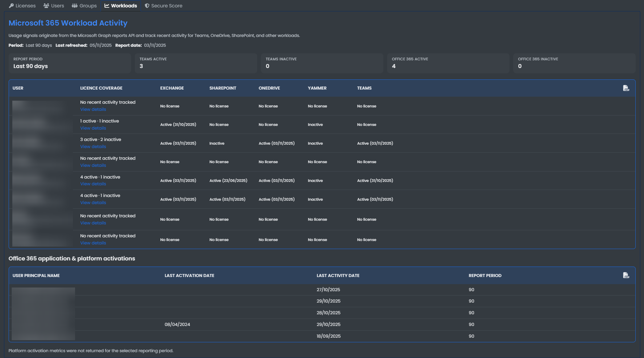Click the platform activation metrics not returned note
Viewport: 644px width, 358px height.
click(x=91, y=351)
